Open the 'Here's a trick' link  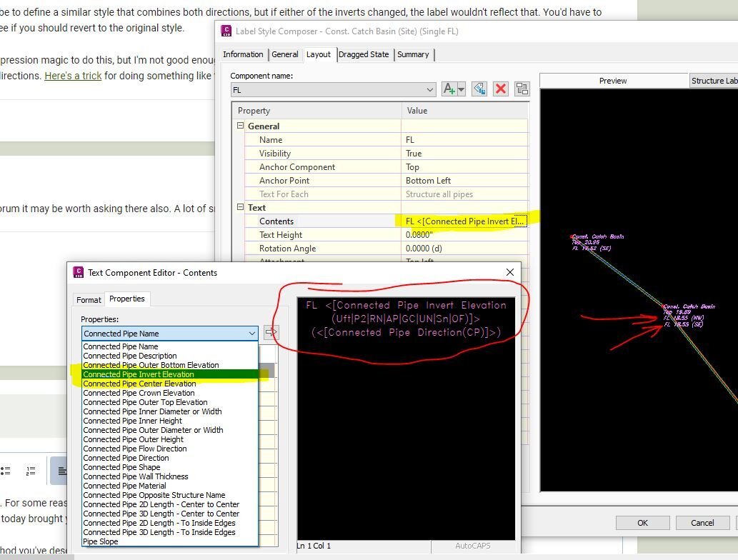pyautogui.click(x=73, y=76)
